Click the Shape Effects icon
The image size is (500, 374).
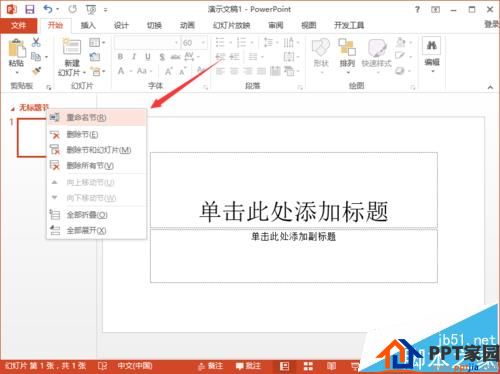point(400,71)
